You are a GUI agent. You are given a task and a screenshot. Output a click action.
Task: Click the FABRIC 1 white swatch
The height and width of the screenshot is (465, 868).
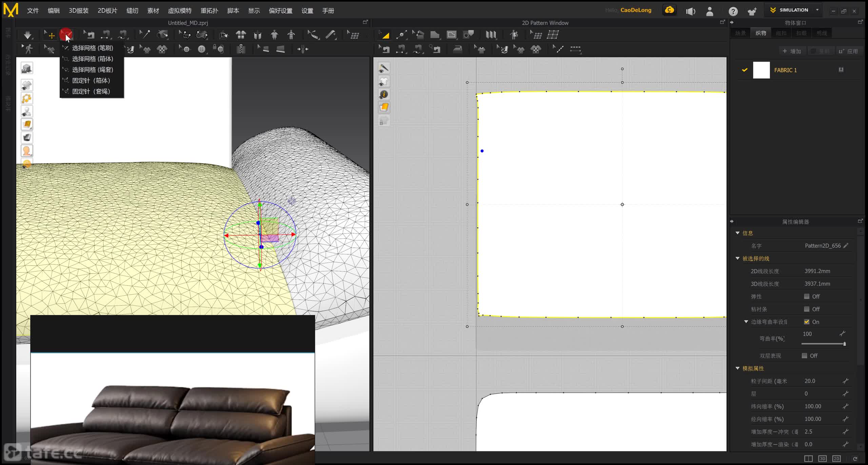(x=761, y=70)
